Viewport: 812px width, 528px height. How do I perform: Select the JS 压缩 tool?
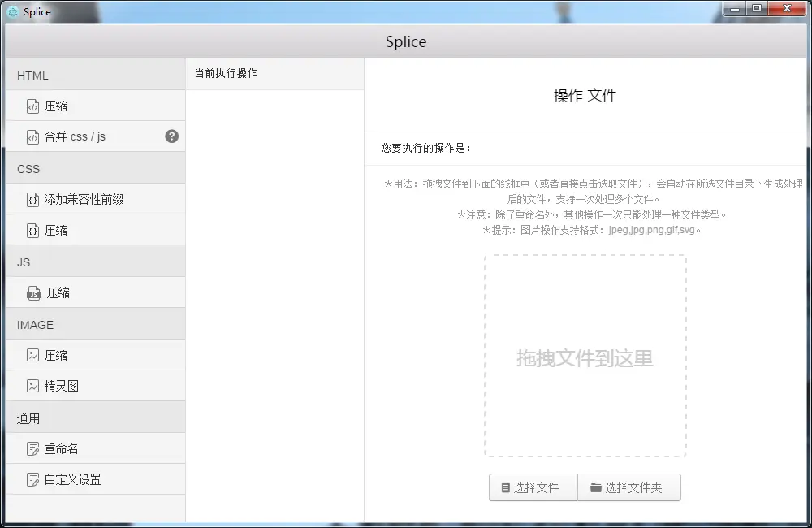click(x=57, y=292)
